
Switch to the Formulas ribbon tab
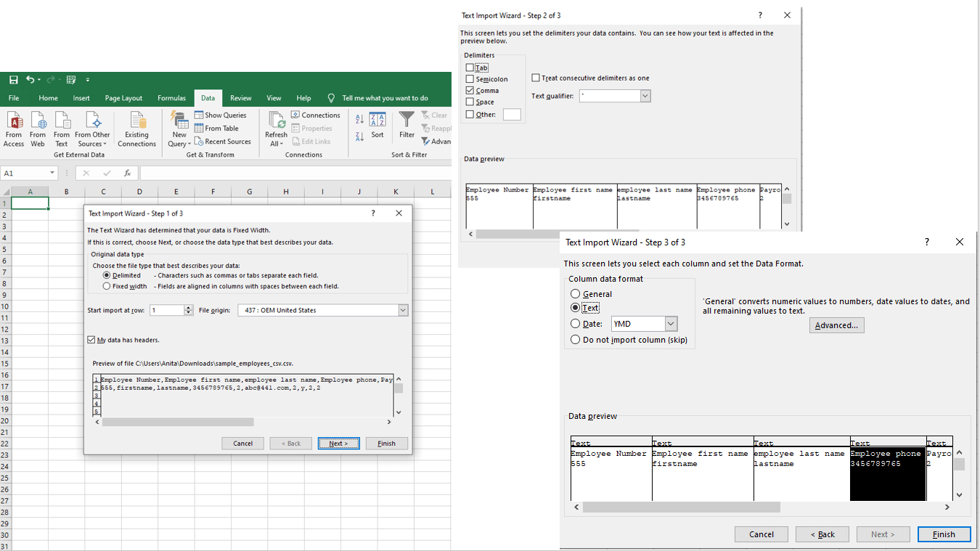171,97
